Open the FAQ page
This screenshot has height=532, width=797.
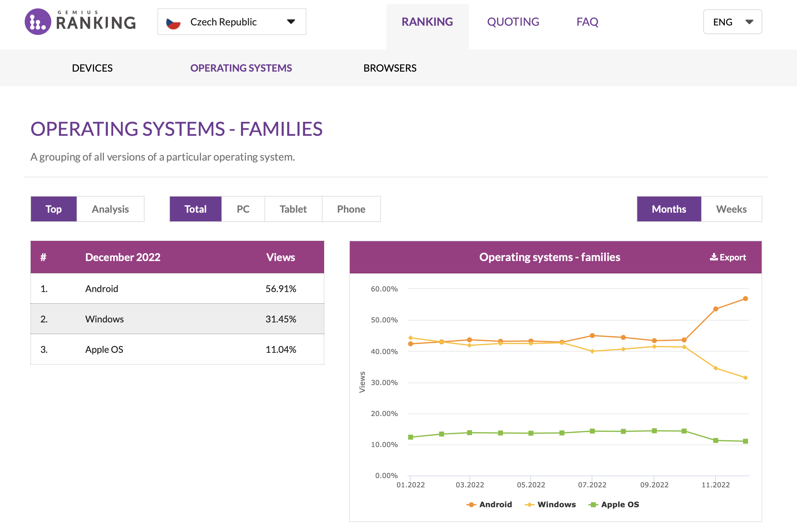click(x=587, y=22)
